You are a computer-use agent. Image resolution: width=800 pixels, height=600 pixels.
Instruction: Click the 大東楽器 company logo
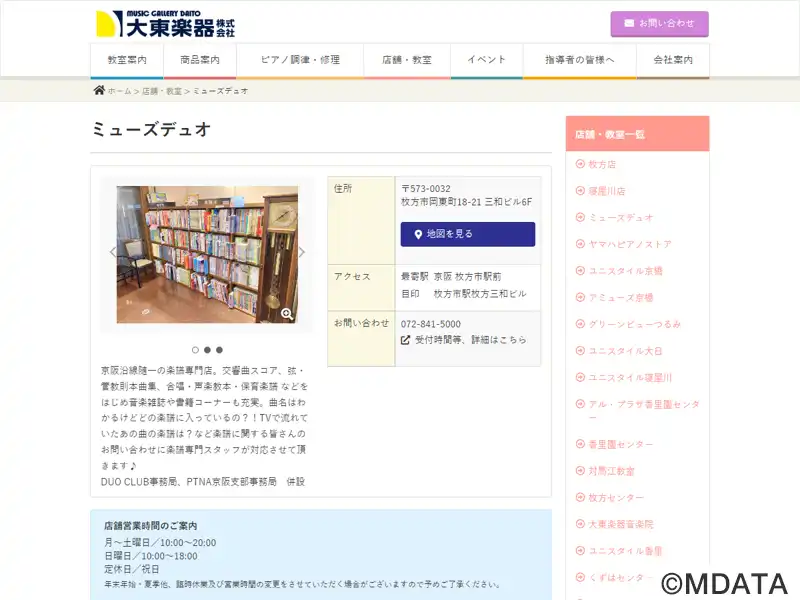[x=165, y=23]
